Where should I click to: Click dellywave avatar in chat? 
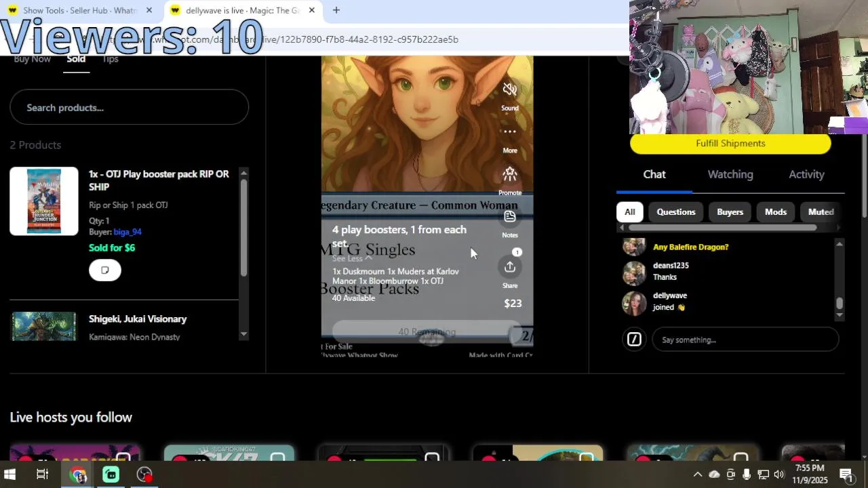tap(634, 302)
